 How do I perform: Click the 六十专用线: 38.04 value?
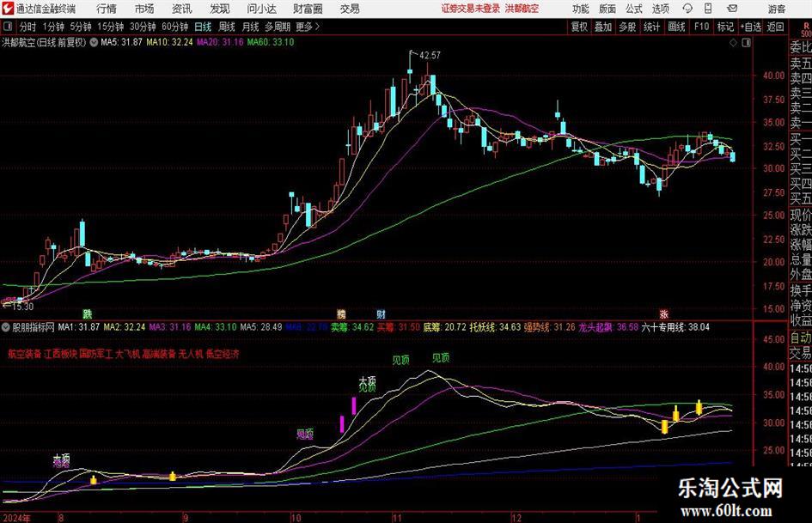click(x=675, y=327)
